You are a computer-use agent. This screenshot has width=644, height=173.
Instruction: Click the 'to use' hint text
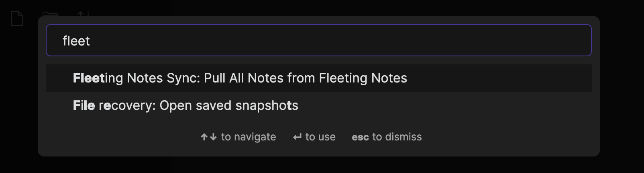tap(320, 137)
